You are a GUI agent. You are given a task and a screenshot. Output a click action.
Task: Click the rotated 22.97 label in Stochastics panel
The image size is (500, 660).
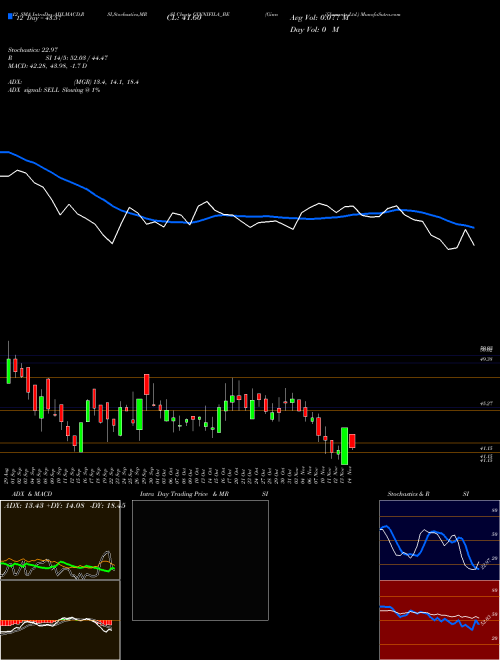[x=486, y=563]
